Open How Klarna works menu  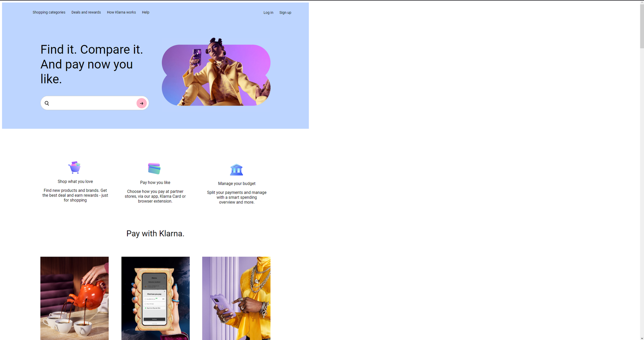click(121, 12)
